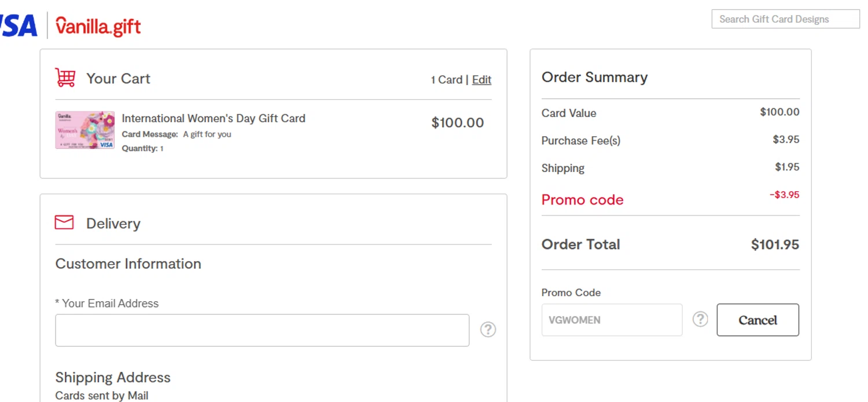
Task: Edit the cart contents
Action: tap(481, 80)
